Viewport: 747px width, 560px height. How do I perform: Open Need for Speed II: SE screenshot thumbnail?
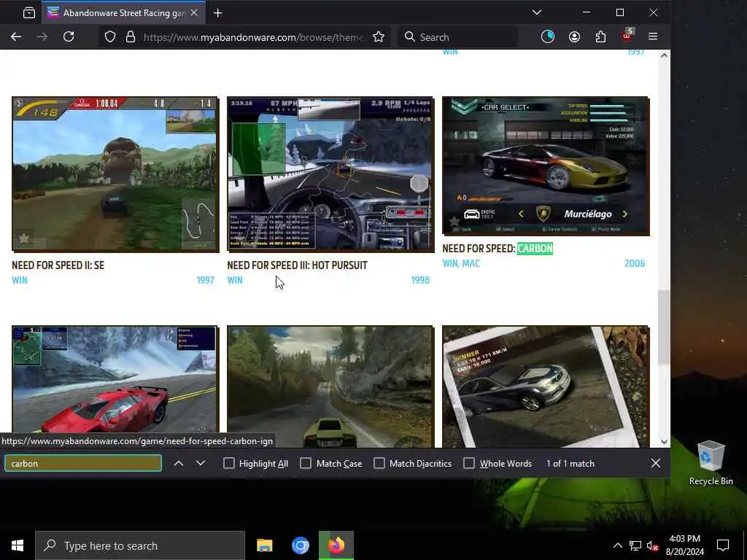click(115, 174)
